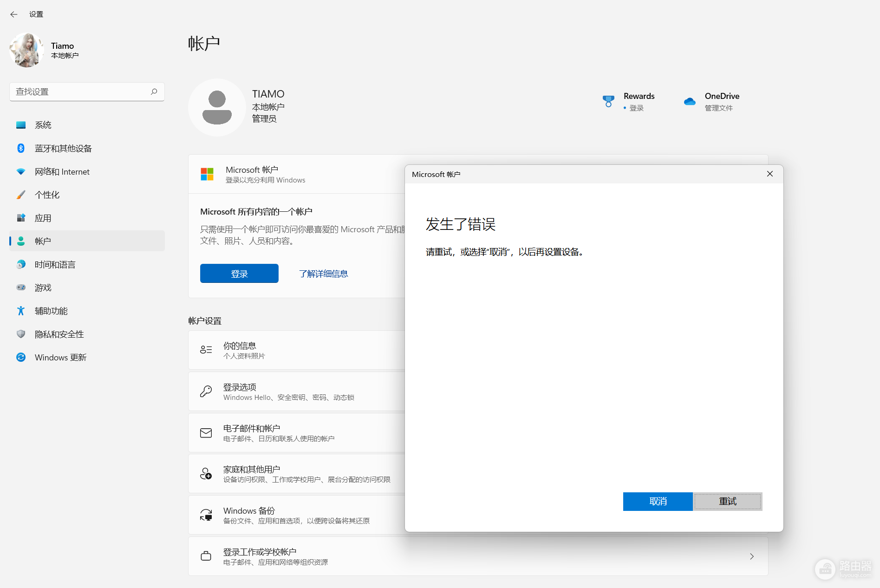Open 你的信息 account setting

(297, 350)
